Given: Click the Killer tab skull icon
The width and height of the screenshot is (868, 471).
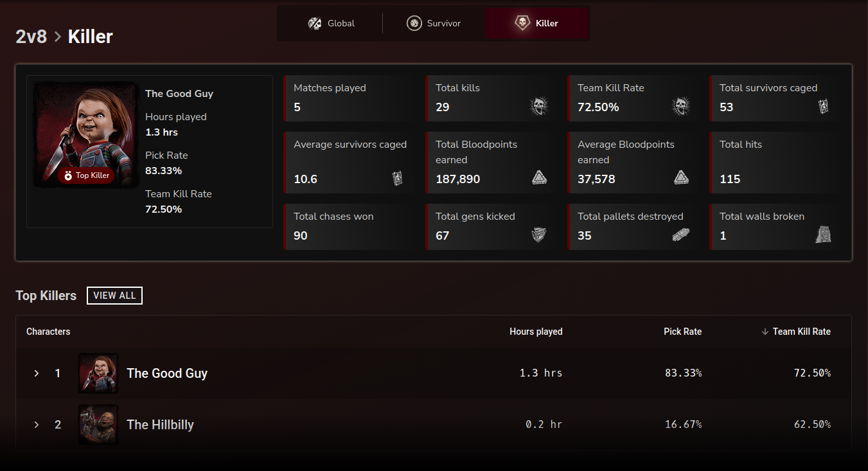Looking at the screenshot, I should point(522,23).
